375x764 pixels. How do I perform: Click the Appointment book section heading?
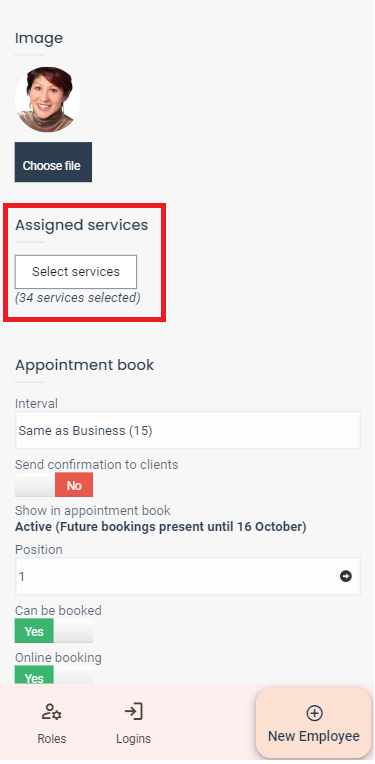coord(85,365)
